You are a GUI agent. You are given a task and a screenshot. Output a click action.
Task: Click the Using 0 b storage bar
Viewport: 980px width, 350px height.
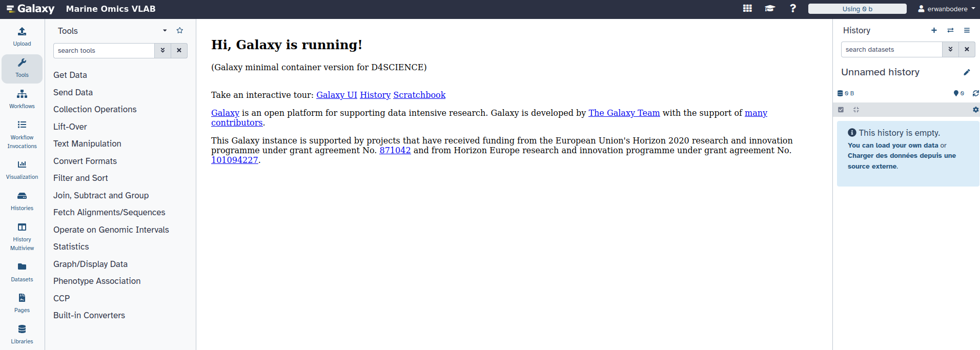(857, 9)
